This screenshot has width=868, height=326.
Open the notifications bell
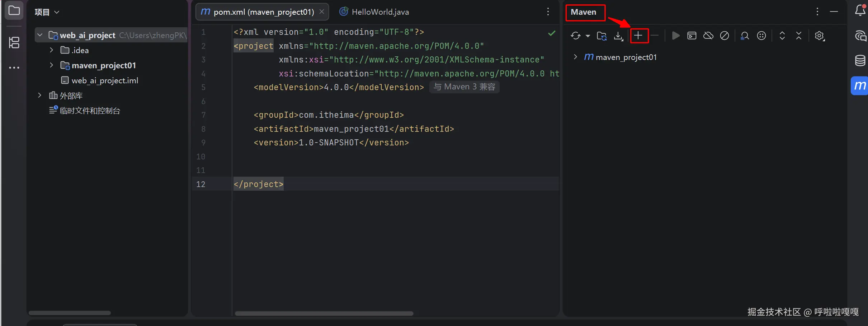coord(860,11)
